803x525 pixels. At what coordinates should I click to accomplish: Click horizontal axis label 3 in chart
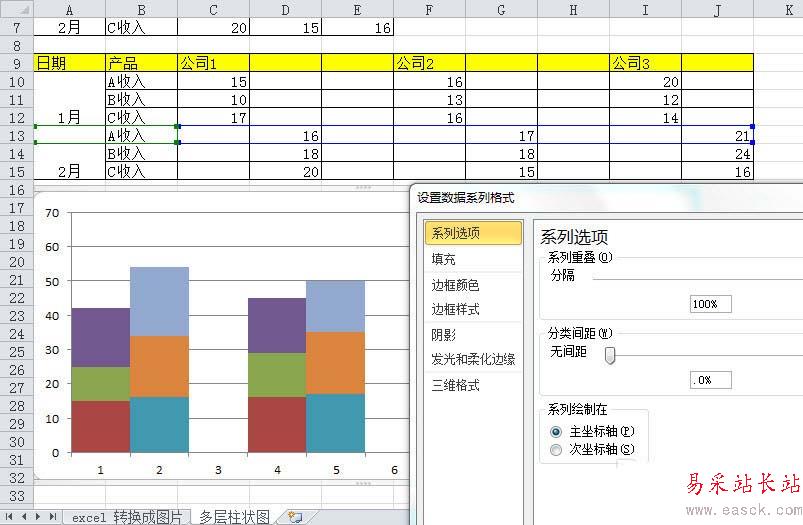(x=218, y=470)
